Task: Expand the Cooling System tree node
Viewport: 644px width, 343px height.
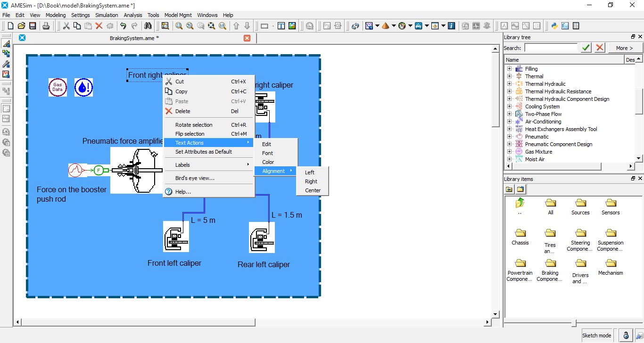Action: pos(509,106)
